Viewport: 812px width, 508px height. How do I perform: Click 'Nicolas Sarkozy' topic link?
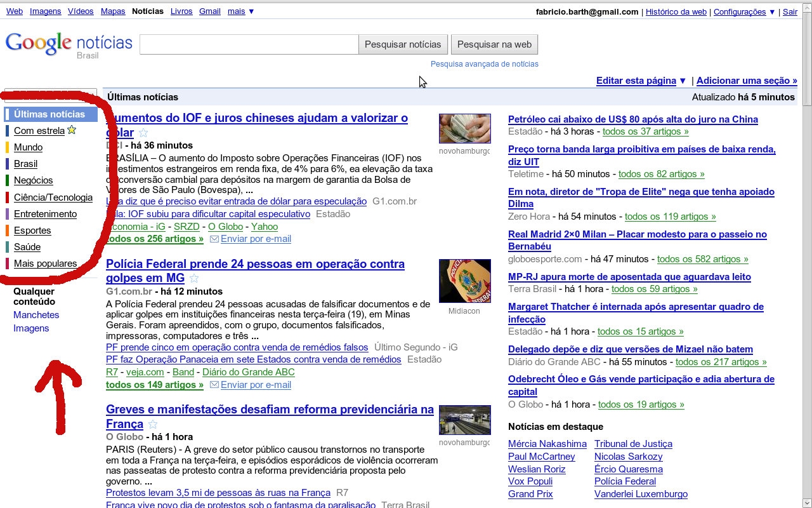[x=629, y=457]
